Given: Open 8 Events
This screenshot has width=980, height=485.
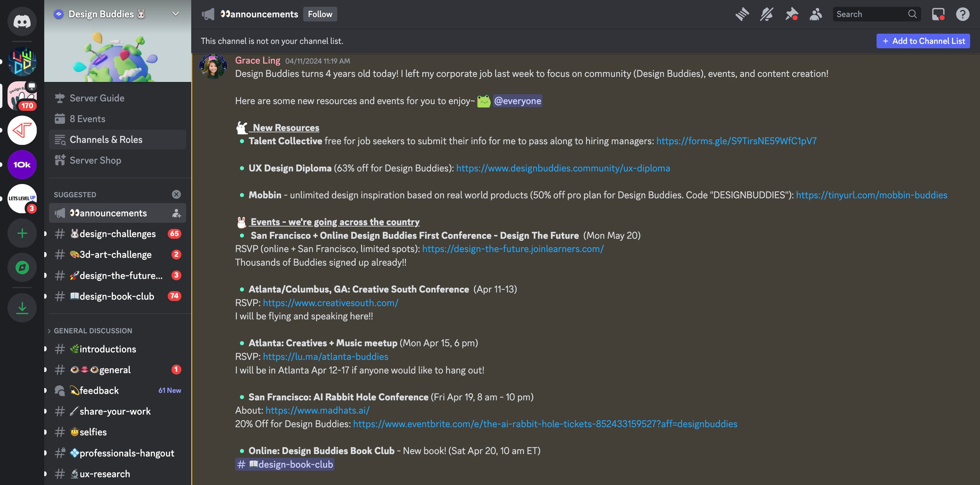Looking at the screenshot, I should click(x=117, y=119).
